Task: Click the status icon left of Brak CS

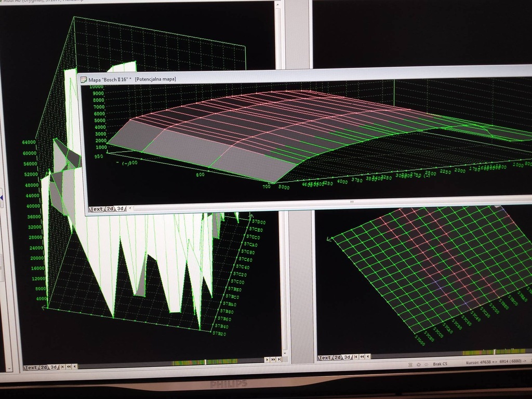Action: coord(426,364)
